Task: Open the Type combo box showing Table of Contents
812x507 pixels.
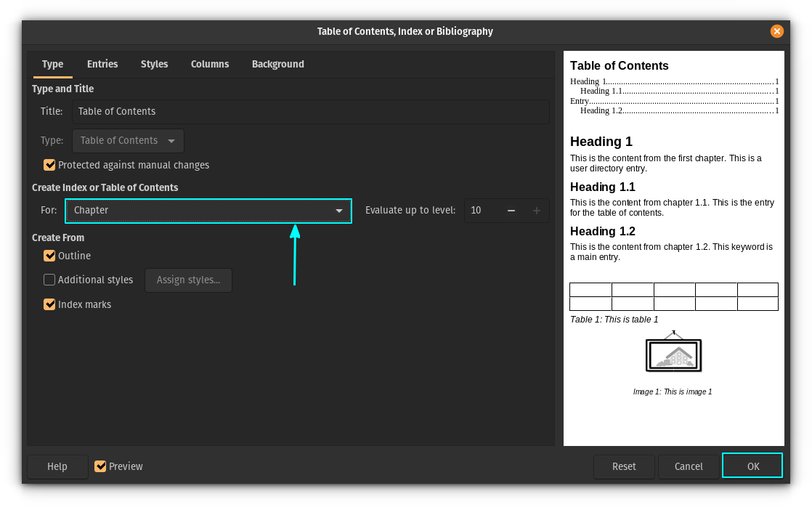Action: [128, 140]
